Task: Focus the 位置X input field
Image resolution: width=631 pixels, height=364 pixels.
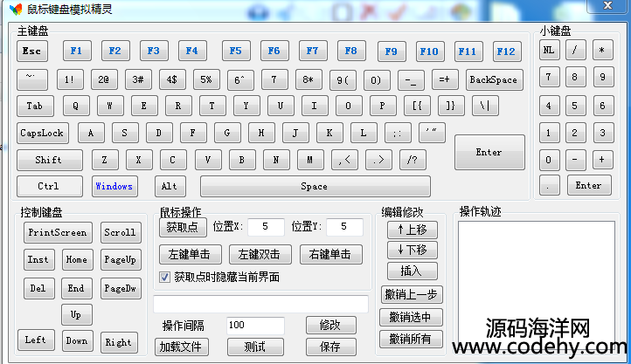Action: (x=266, y=227)
